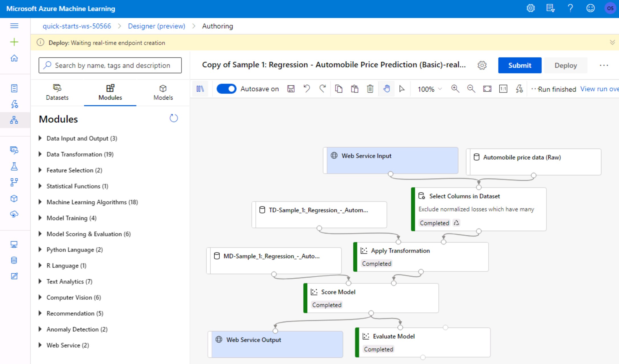Open Designer icon in left sidebar
The height and width of the screenshot is (364, 619).
pos(14,120)
